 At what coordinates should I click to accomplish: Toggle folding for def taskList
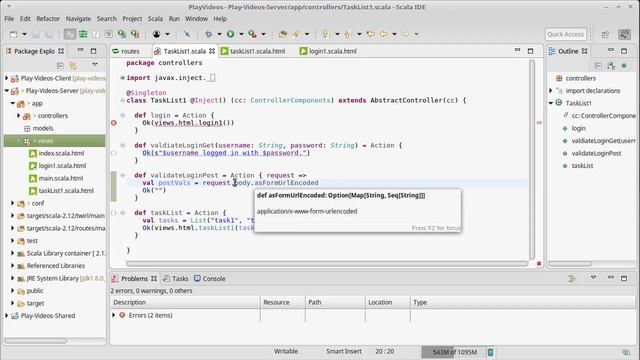coord(122,213)
